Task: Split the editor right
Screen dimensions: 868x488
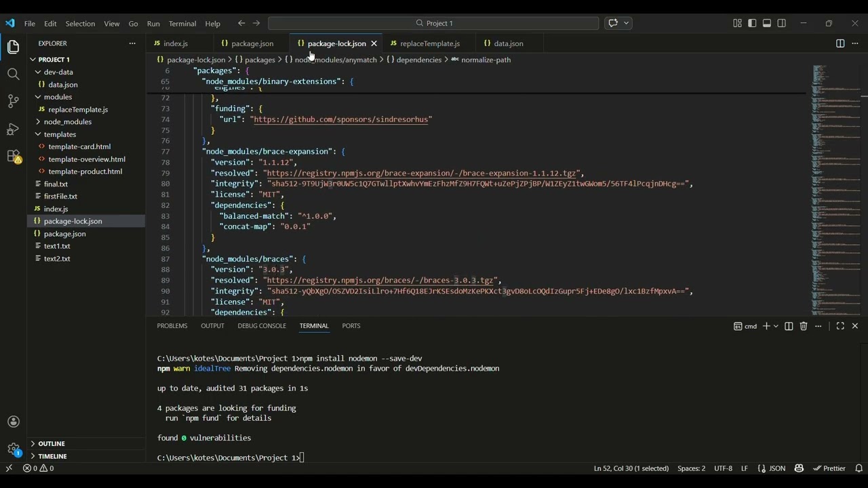Action: coord(840,43)
